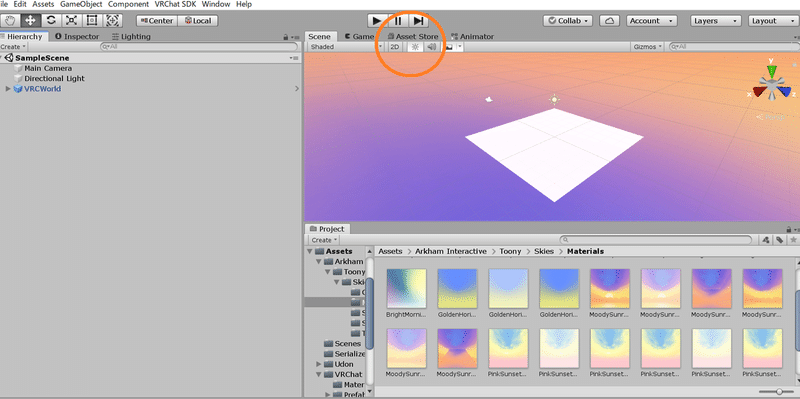Screen dimensions: 800x399
Task: Open SampleScene row options menu icon
Action: point(294,58)
